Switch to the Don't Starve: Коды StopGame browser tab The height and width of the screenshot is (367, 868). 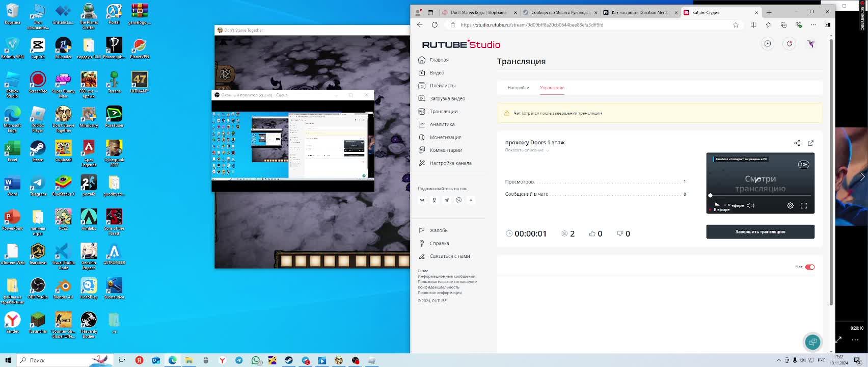(x=479, y=12)
